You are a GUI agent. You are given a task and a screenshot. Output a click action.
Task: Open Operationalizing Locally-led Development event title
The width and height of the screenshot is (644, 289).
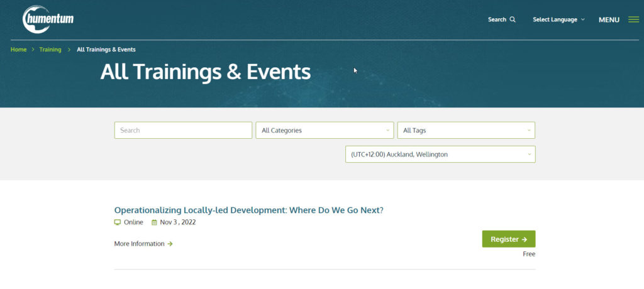click(x=248, y=210)
